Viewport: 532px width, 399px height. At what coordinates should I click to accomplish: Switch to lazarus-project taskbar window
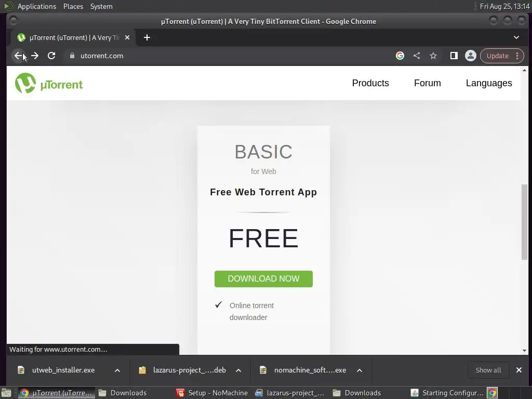pos(290,393)
